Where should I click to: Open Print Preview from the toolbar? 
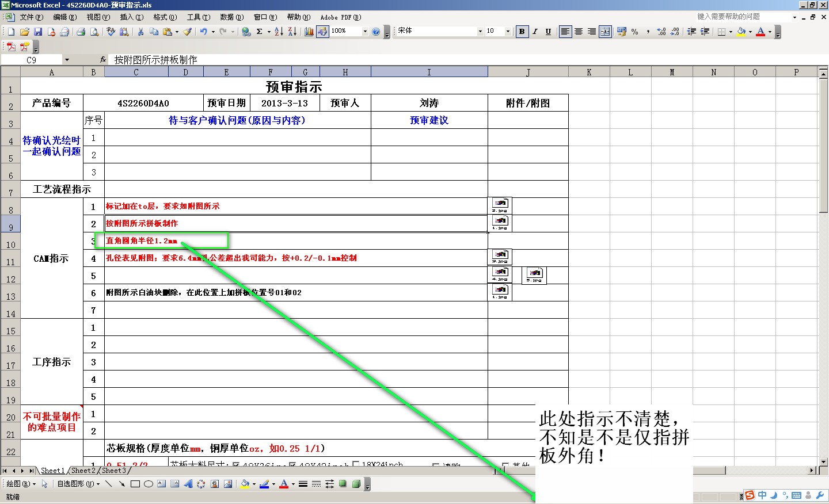(94, 32)
